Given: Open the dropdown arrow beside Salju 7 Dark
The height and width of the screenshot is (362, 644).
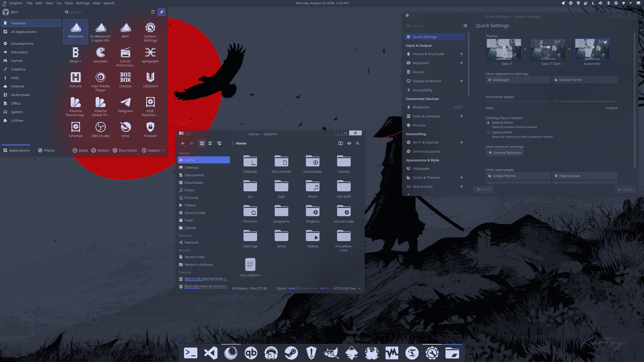Looking at the screenshot, I should pyautogui.click(x=569, y=49).
